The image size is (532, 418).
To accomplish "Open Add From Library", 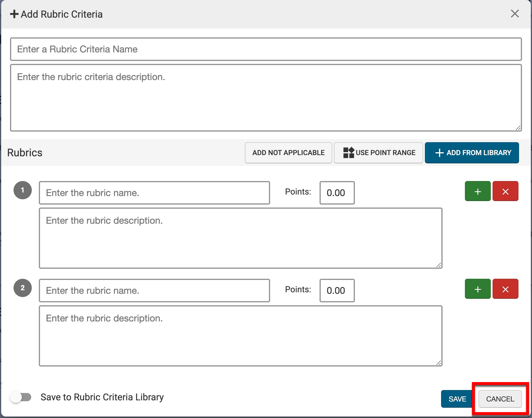I will (x=472, y=153).
